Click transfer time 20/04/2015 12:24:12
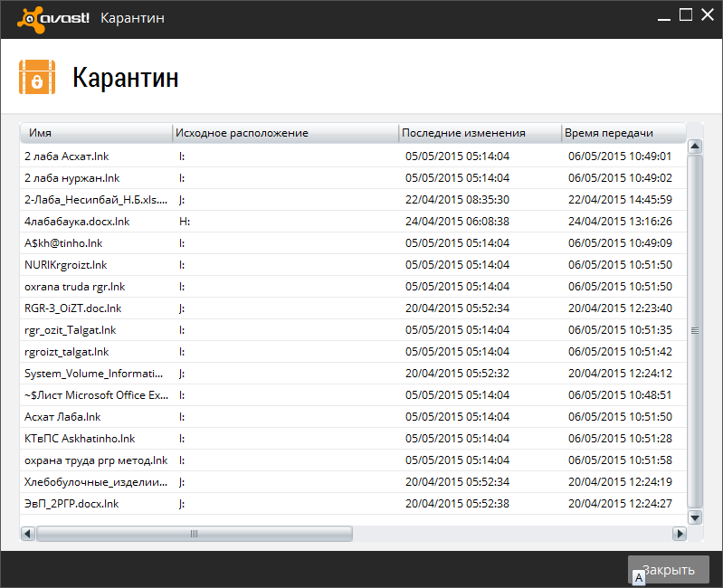This screenshot has width=723, height=588. [x=620, y=374]
